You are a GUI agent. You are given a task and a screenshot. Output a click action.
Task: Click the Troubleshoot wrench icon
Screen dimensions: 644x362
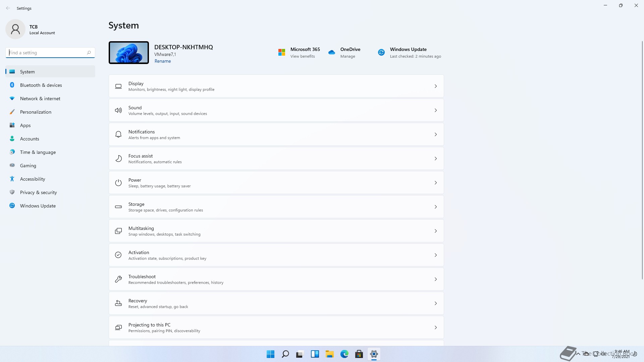tap(118, 279)
